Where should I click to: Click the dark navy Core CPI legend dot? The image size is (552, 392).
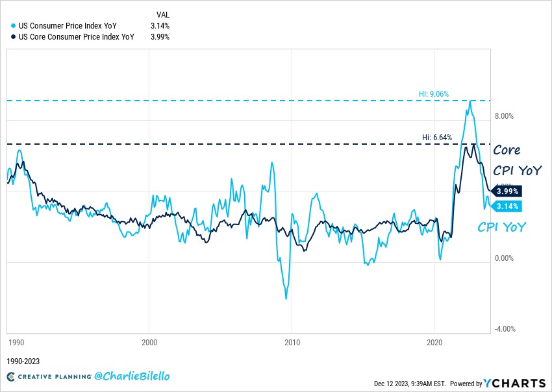click(14, 36)
